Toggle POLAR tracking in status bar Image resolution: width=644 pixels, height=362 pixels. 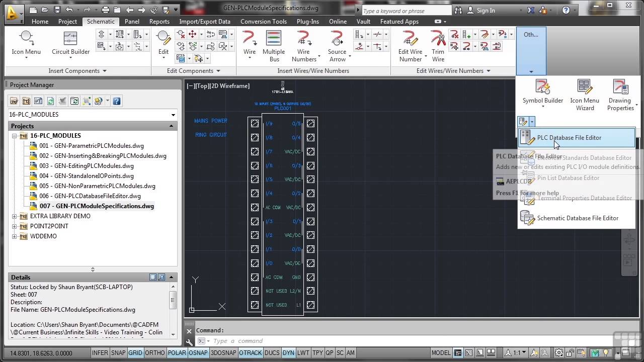[177, 353]
